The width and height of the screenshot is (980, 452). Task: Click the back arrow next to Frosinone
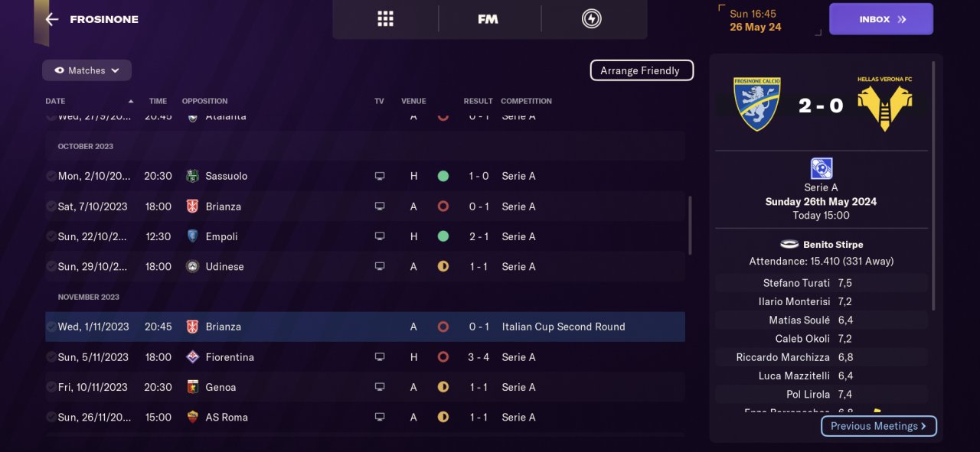click(x=52, y=19)
